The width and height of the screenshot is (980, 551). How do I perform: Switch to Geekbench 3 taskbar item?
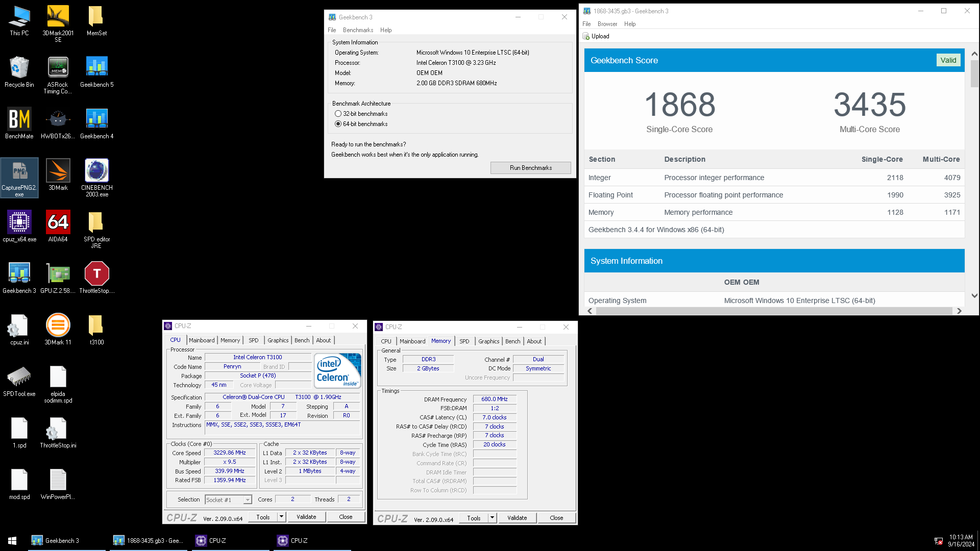click(x=66, y=540)
